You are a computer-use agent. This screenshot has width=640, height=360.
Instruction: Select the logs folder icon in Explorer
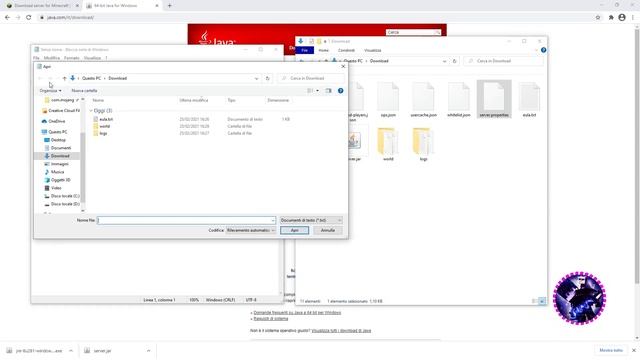tap(423, 144)
